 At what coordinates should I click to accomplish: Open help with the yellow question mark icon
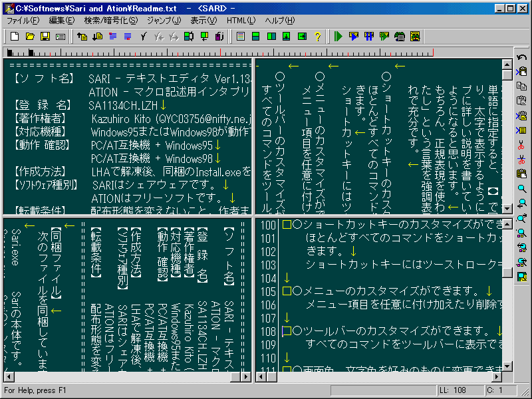coord(318,37)
